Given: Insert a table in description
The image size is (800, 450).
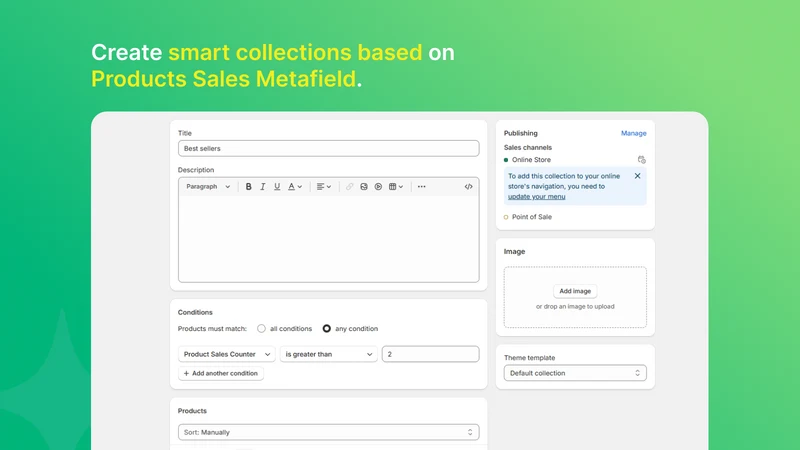Looking at the screenshot, I should 396,187.
